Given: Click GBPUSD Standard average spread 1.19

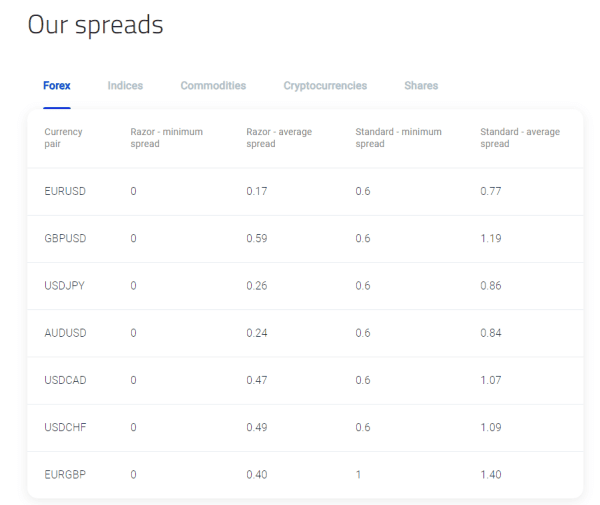Looking at the screenshot, I should (x=491, y=238).
